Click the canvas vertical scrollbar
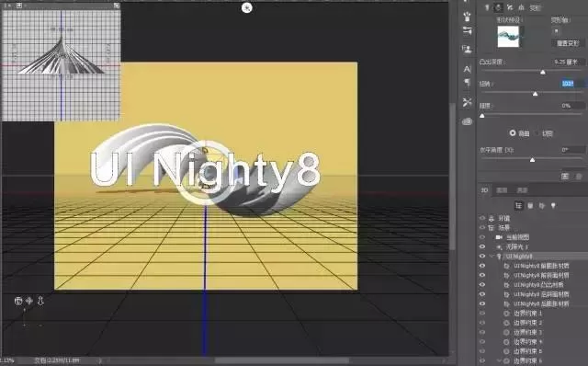Screen dimensions: 588x366 (453, 177)
